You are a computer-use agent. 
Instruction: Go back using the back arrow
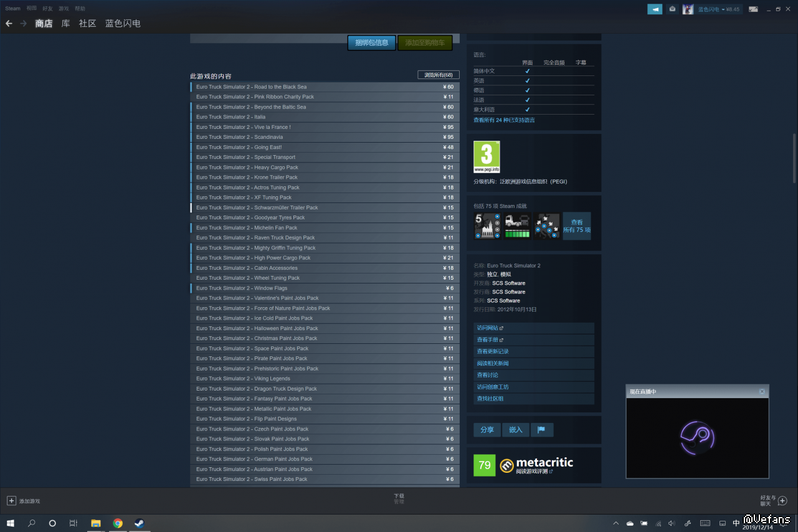pyautogui.click(x=9, y=23)
